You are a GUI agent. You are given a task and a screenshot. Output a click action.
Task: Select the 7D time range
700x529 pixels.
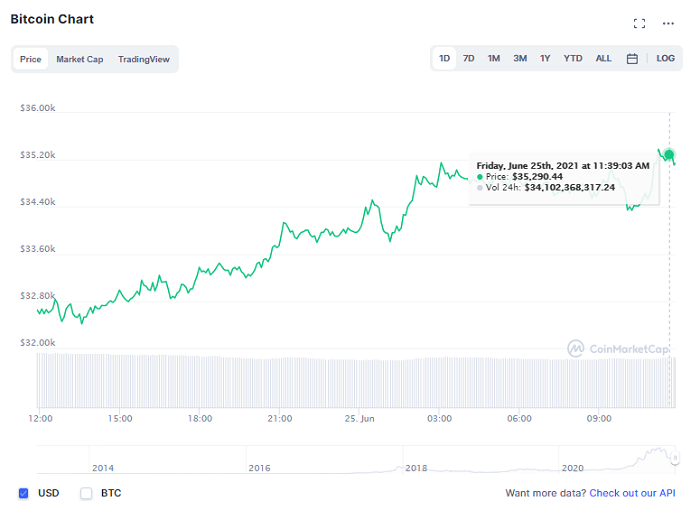468,59
